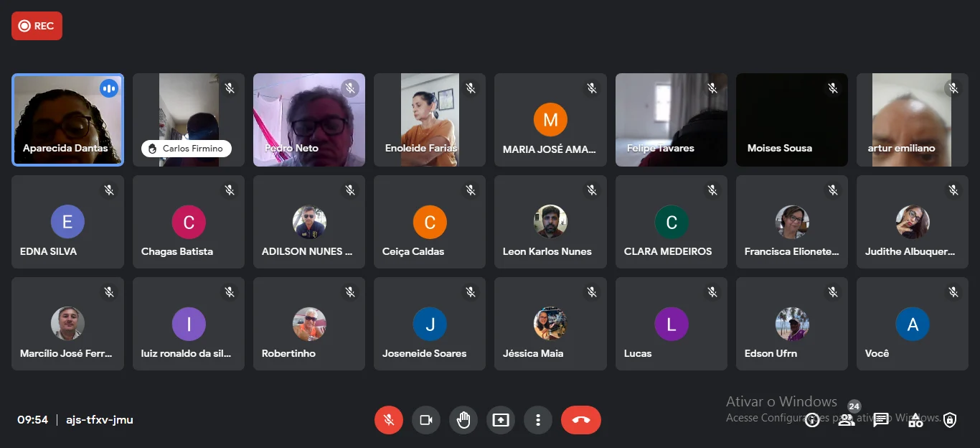Screen dimensions: 980x448
Task: Open host controls lock icon
Action: coord(950,420)
